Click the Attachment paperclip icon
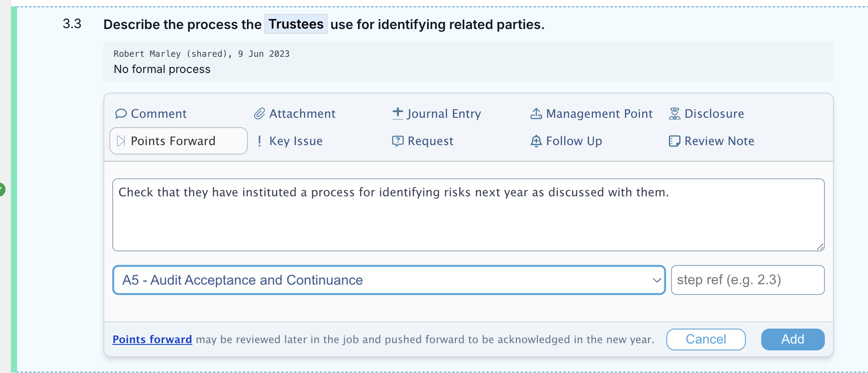The height and width of the screenshot is (373, 868). click(260, 114)
